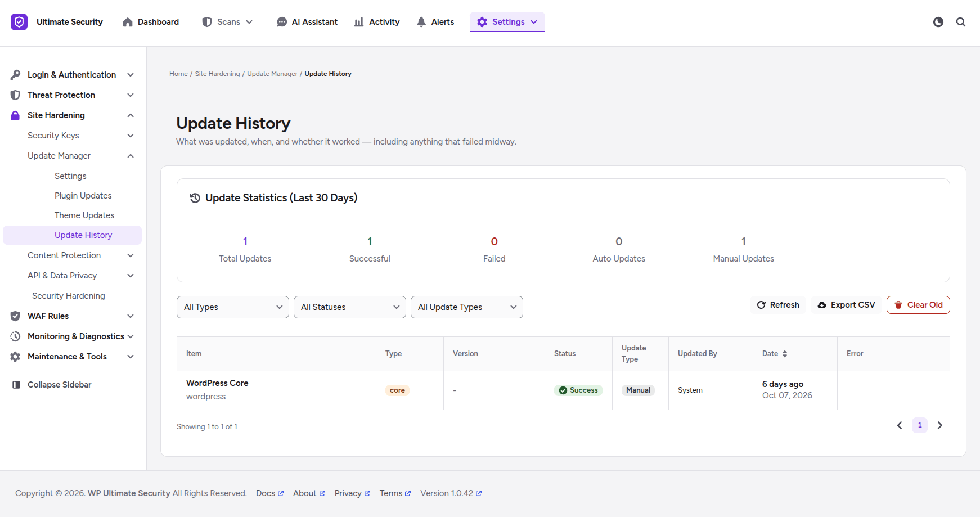Viewport: 980px width, 517px height.
Task: Open the AI Assistant page
Action: pyautogui.click(x=307, y=22)
